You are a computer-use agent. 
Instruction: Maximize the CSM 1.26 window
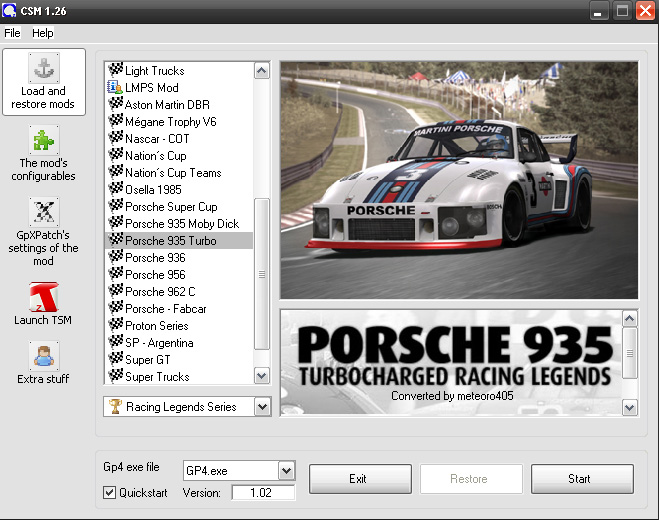coord(622,10)
